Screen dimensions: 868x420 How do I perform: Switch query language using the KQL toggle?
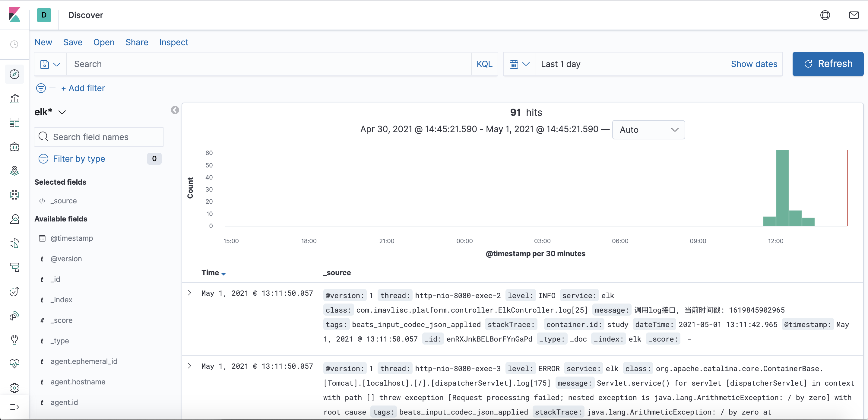(484, 64)
